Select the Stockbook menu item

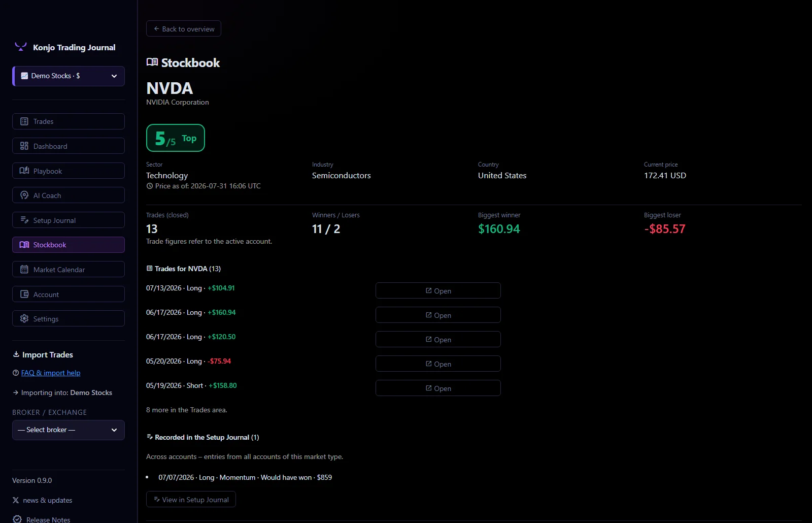(x=69, y=245)
